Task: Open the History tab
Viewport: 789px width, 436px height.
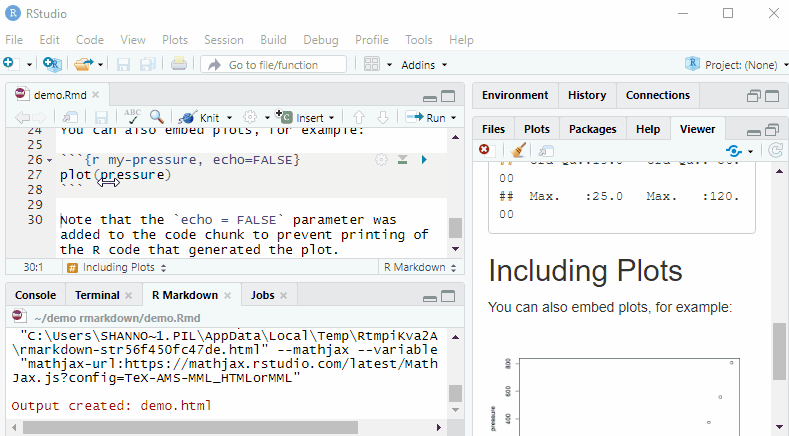Action: click(587, 95)
